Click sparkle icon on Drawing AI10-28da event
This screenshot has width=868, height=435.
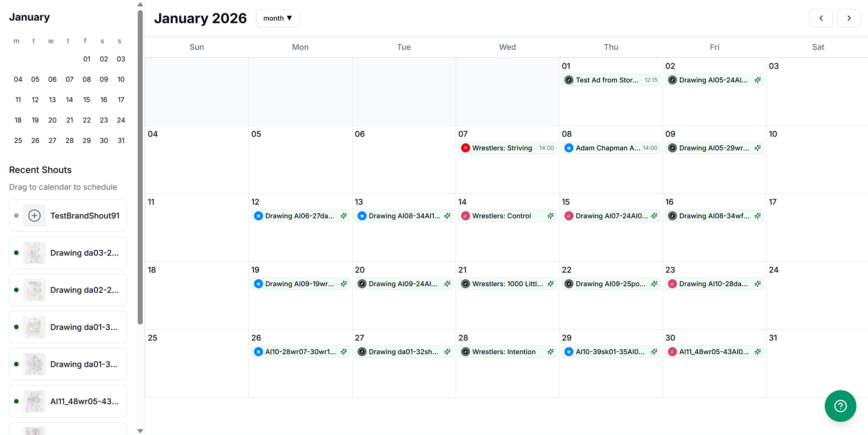pyautogui.click(x=758, y=284)
